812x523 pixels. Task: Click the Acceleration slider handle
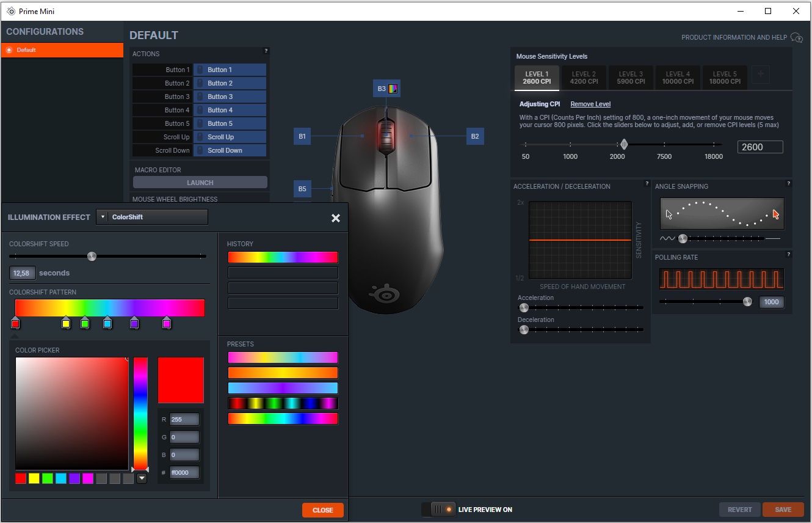pyautogui.click(x=524, y=308)
